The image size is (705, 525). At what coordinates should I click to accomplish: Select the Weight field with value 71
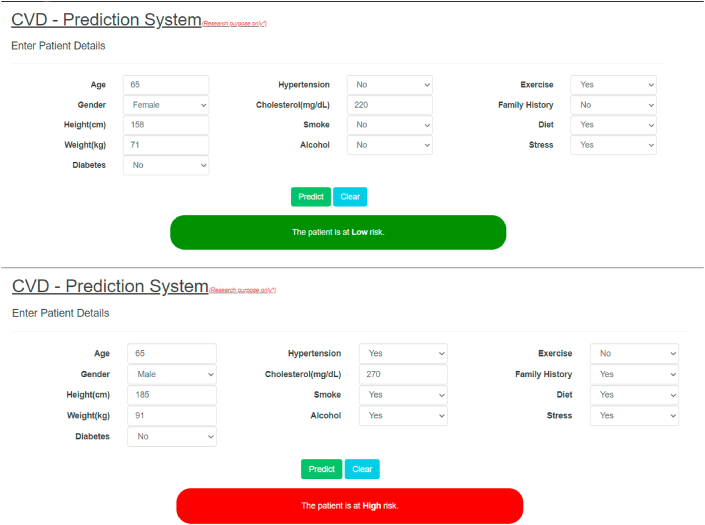(x=166, y=145)
